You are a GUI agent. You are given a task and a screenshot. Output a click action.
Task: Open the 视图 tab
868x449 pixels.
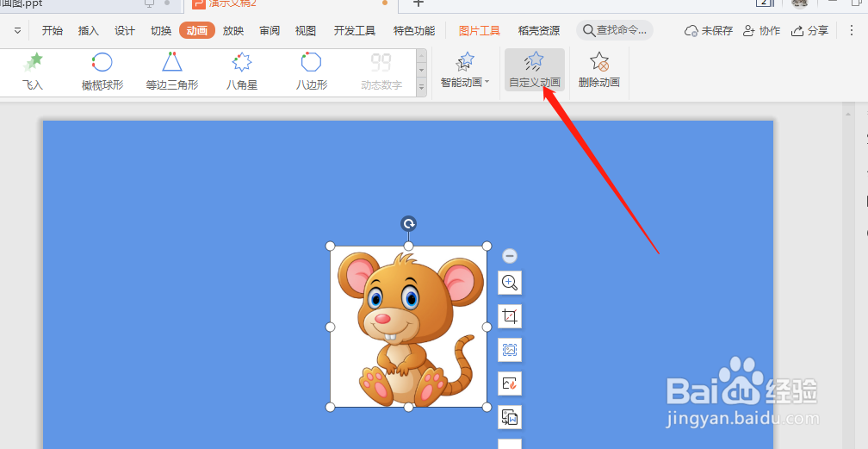click(x=306, y=30)
